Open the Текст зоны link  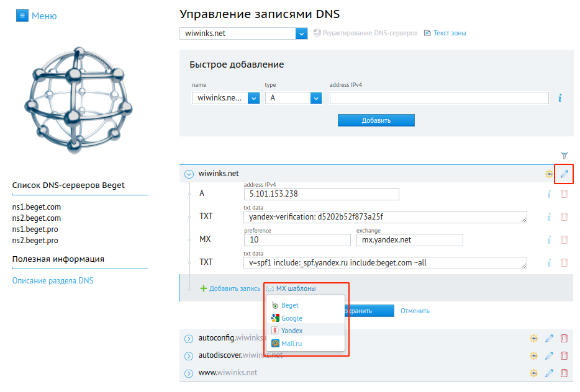pyautogui.click(x=445, y=33)
